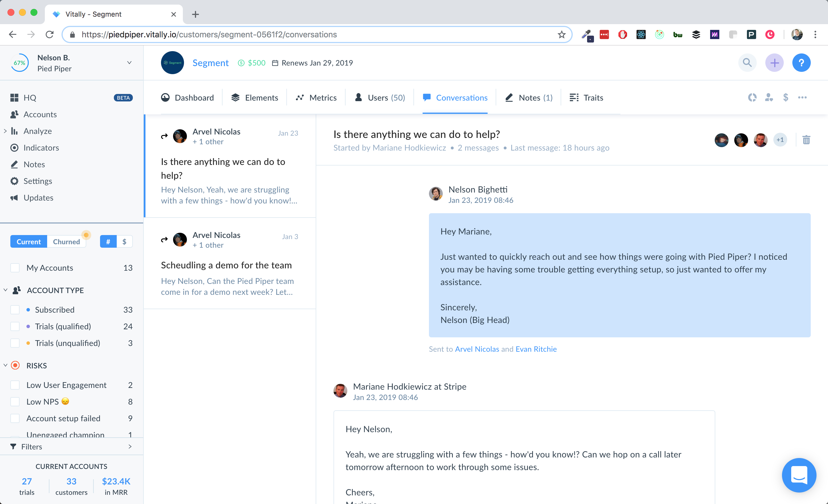Click the Segment company logo

tap(172, 63)
